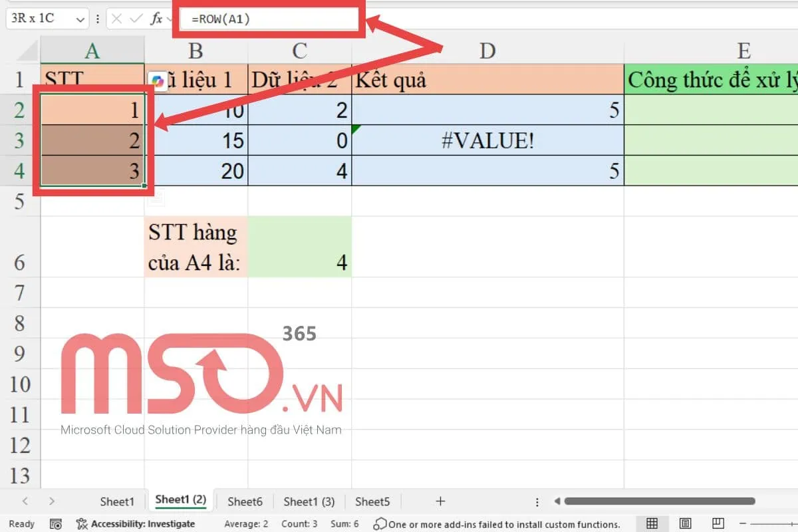The width and height of the screenshot is (798, 532).
Task: Click zoom out on the zoom slider
Action: click(743, 524)
